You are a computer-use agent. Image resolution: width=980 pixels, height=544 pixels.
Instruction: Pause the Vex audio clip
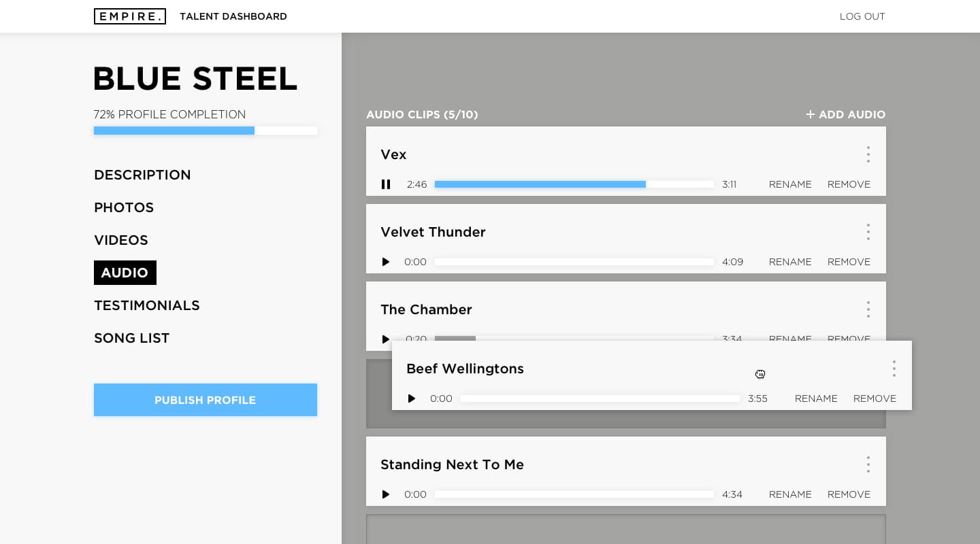coord(386,184)
